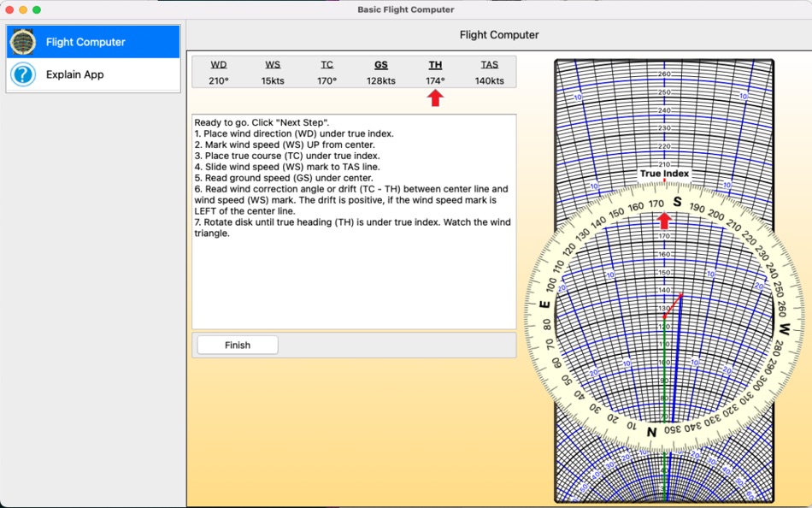Click the red arrow below True Index

[x=664, y=221]
